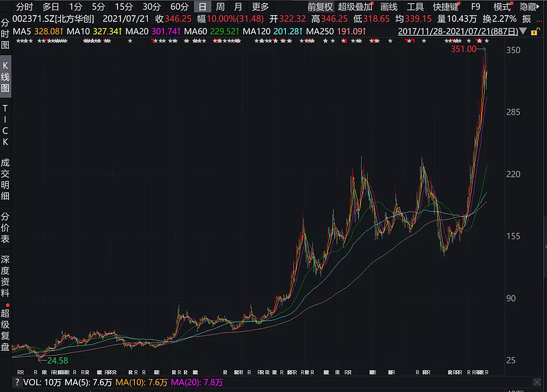Click the MA5 328.08 indicator label
Screen dimensions: 547x392
click(x=38, y=31)
